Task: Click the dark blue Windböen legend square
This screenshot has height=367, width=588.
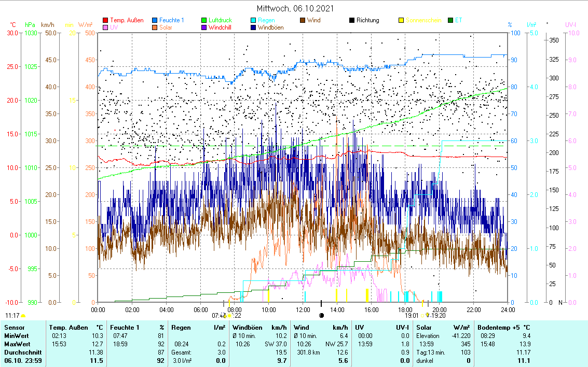Action: coord(253,27)
